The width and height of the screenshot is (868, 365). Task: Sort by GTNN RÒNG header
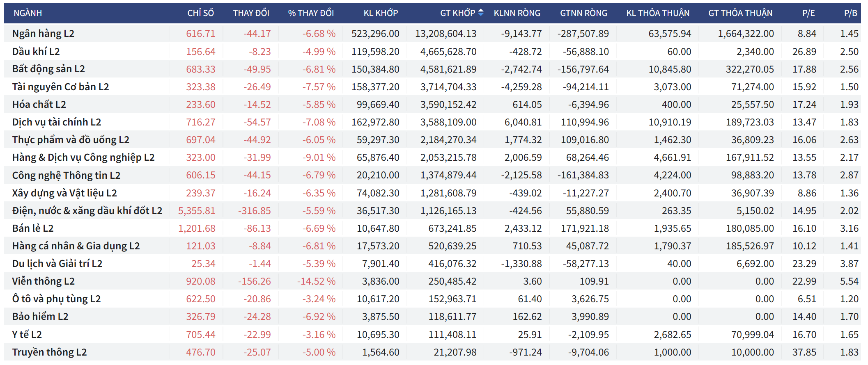583,13
